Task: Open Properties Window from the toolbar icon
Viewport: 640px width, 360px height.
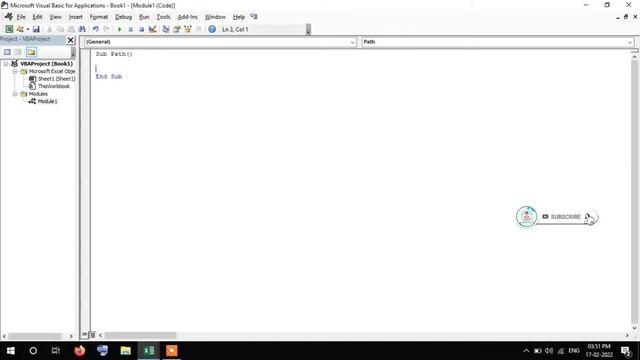Action: (x=177, y=29)
